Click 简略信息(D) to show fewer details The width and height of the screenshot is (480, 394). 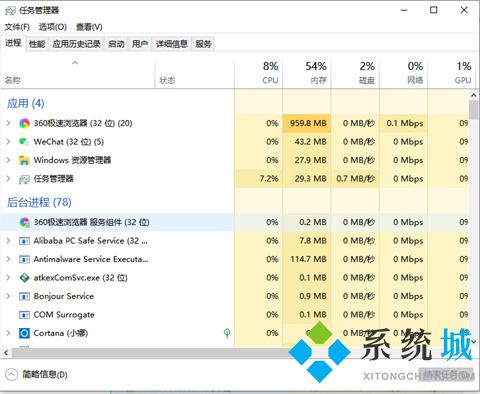pos(45,375)
